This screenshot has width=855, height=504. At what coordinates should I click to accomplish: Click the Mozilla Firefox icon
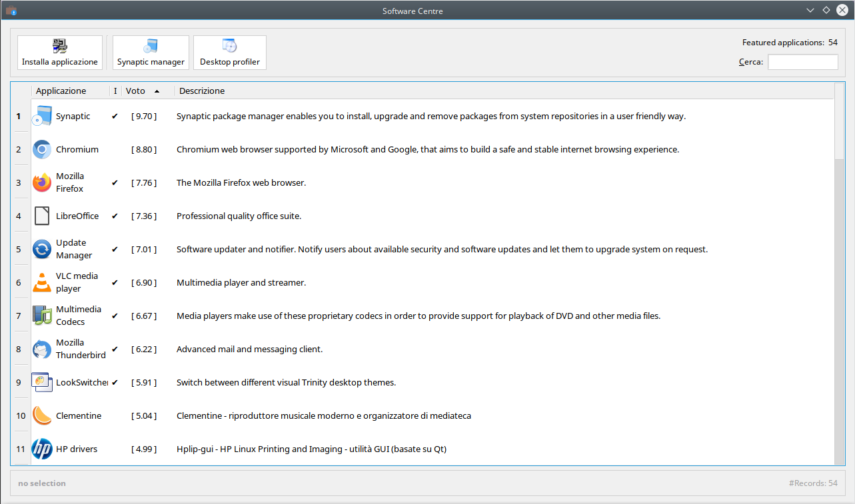pos(42,182)
